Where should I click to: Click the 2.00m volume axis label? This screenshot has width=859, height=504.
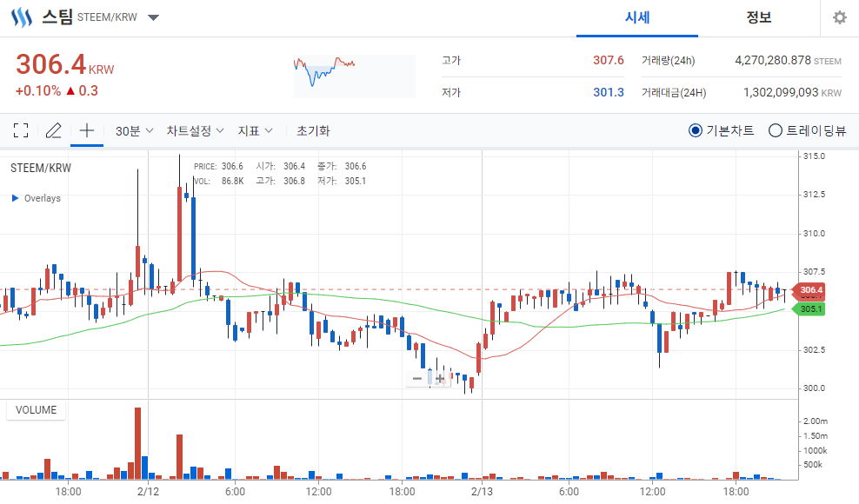point(816,421)
